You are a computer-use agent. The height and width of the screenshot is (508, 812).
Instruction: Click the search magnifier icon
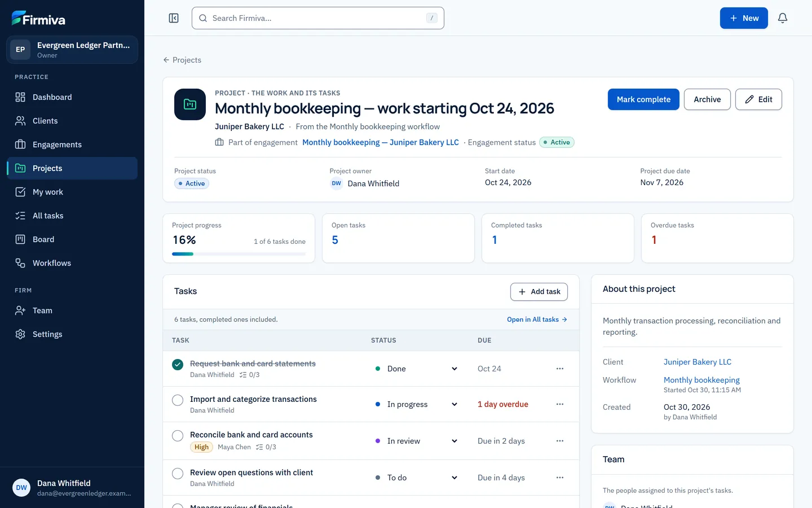coord(203,18)
